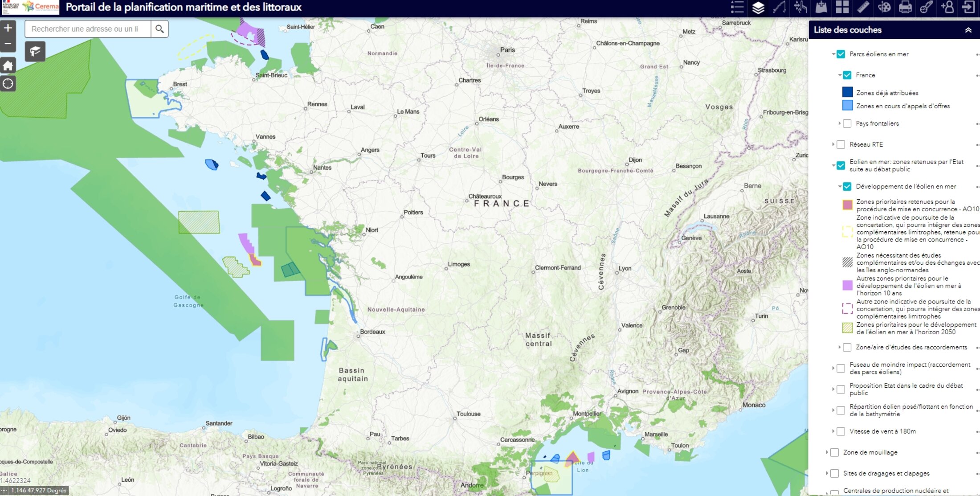The height and width of the screenshot is (496, 980).
Task: Expand the Zone/aire d'études des raccordements sublayer
Action: pyautogui.click(x=839, y=347)
